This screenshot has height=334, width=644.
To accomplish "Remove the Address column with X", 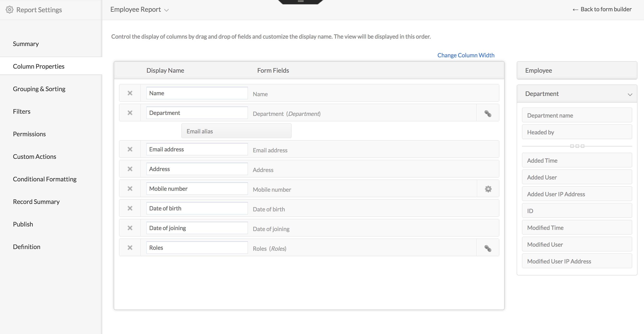I will [130, 169].
